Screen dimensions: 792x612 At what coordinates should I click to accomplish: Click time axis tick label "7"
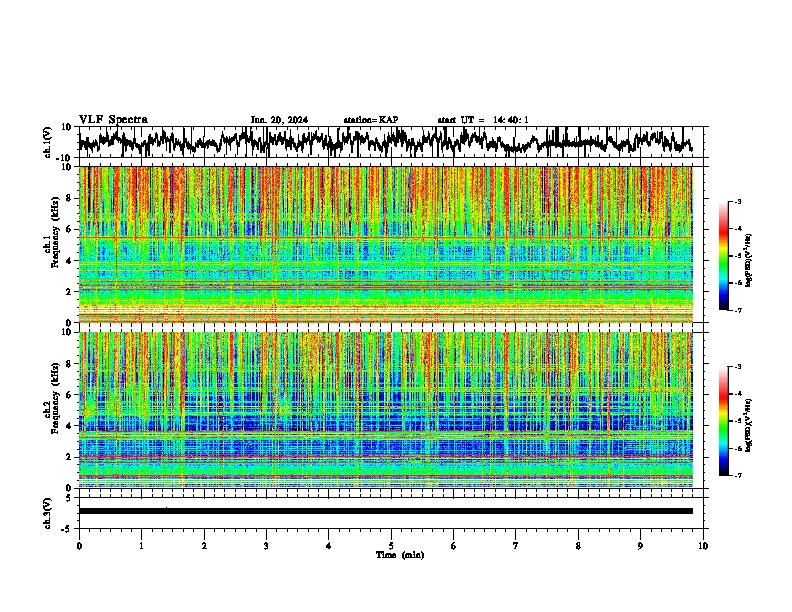click(x=516, y=546)
